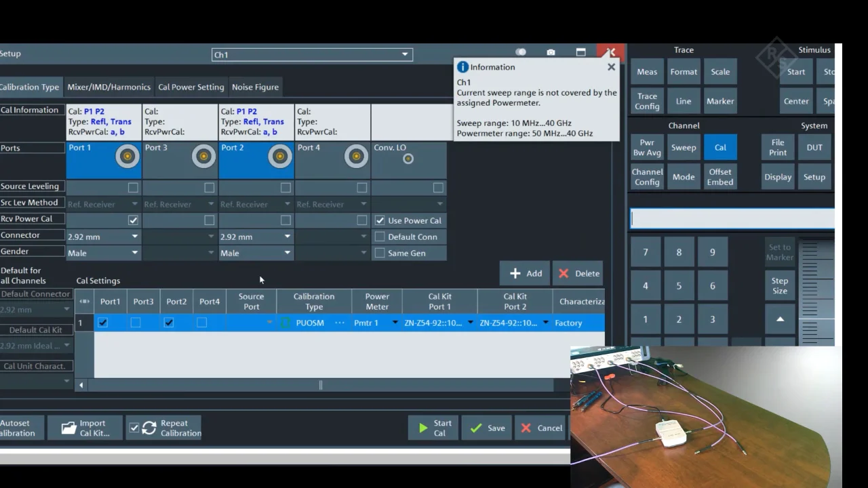Screen dimensions: 868x488
Task: Click the screenshot camera icon in title bar
Action: click(x=551, y=52)
